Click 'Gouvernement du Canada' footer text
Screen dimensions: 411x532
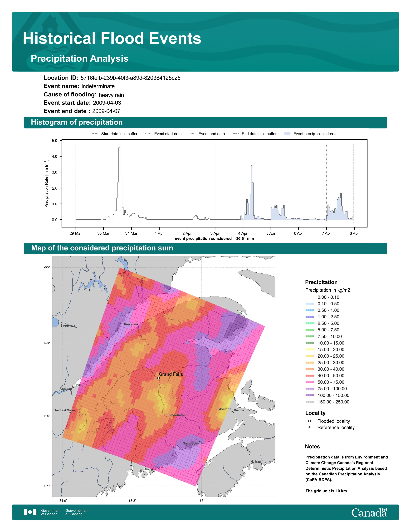[x=77, y=512]
